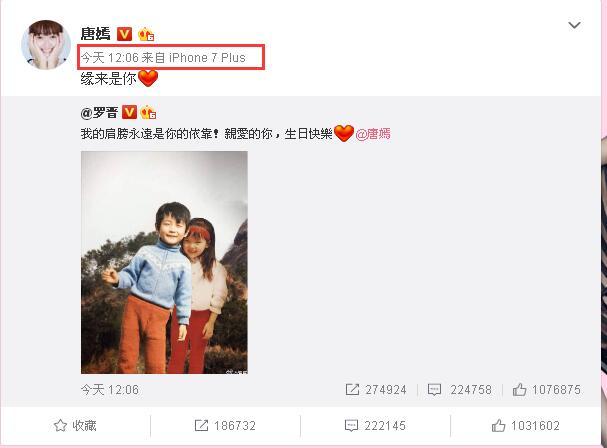Open the @罗晋 reposted author link
607x448 pixels.
pos(99,113)
